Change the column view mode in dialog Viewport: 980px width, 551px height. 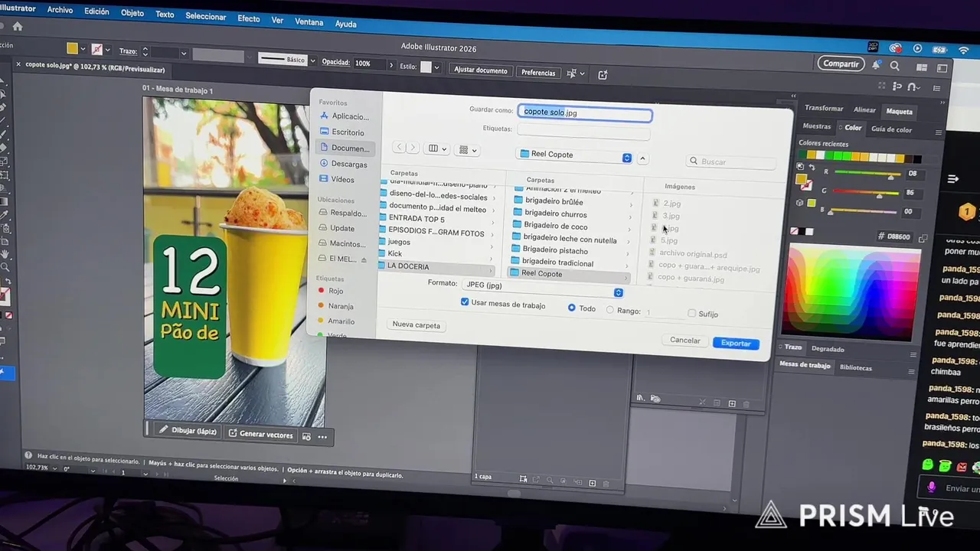[x=437, y=148]
